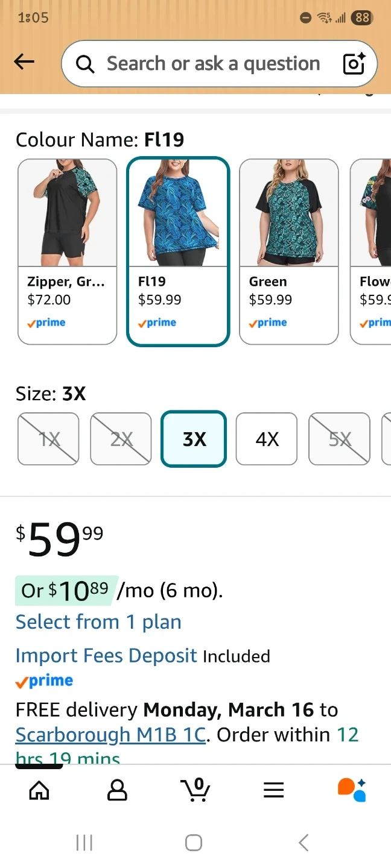This screenshot has width=391, height=868.
Task: Tap the search or ask a question field
Action: click(x=212, y=64)
